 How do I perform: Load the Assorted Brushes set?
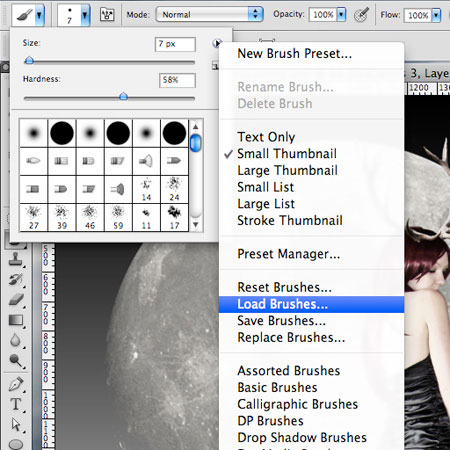pyautogui.click(x=311, y=371)
